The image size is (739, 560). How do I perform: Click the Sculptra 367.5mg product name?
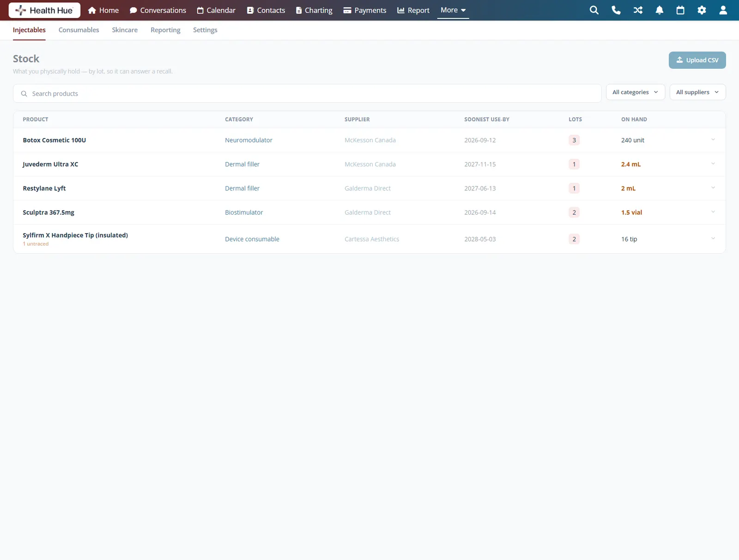pyautogui.click(x=48, y=212)
